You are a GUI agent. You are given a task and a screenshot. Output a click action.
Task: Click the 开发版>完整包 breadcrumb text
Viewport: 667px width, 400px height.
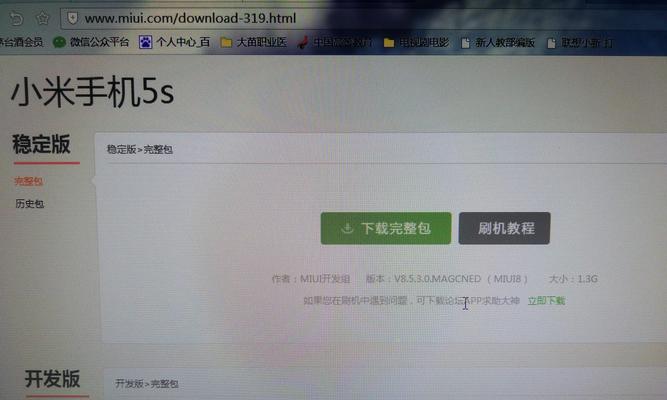coord(147,384)
